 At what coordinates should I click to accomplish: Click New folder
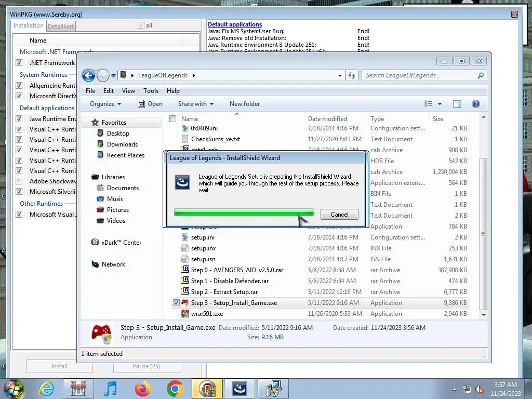pos(245,104)
